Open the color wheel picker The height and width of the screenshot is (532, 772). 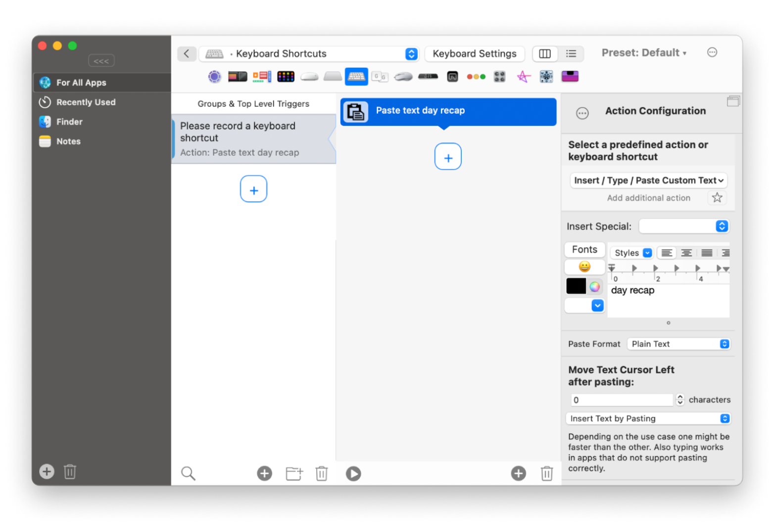click(595, 286)
